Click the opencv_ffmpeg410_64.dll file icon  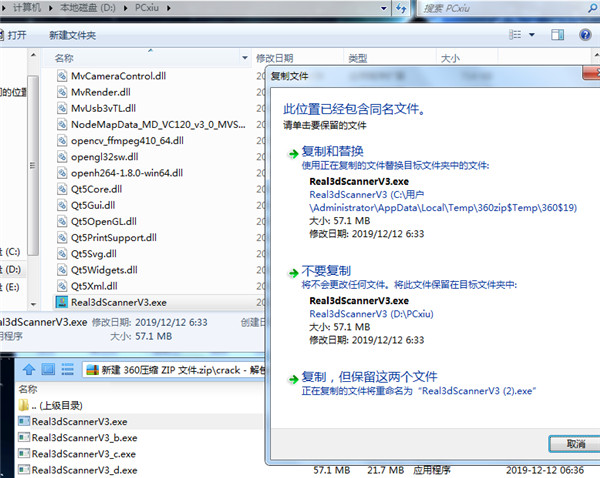(62, 140)
